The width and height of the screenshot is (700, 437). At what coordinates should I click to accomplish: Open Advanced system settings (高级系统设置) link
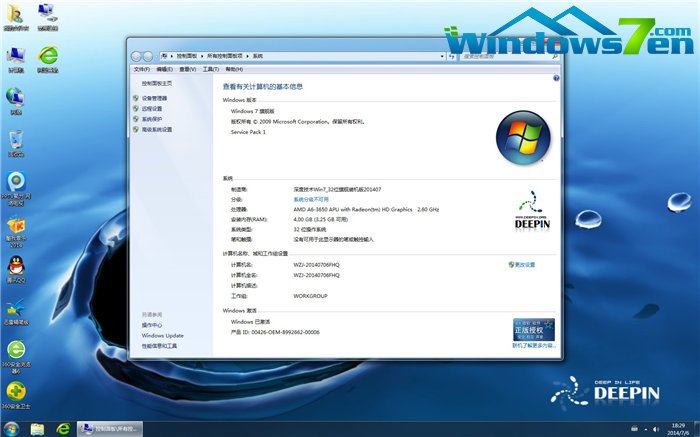[157, 129]
